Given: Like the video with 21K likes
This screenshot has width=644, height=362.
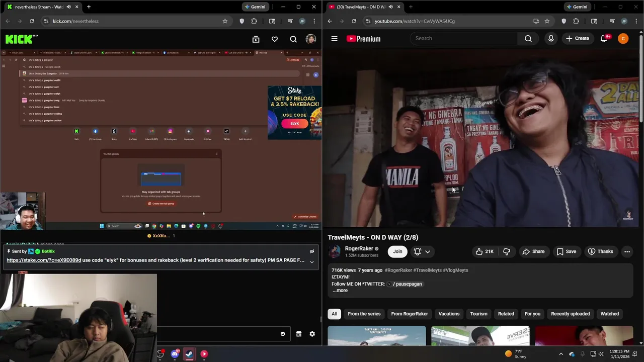Looking at the screenshot, I should coord(485,251).
